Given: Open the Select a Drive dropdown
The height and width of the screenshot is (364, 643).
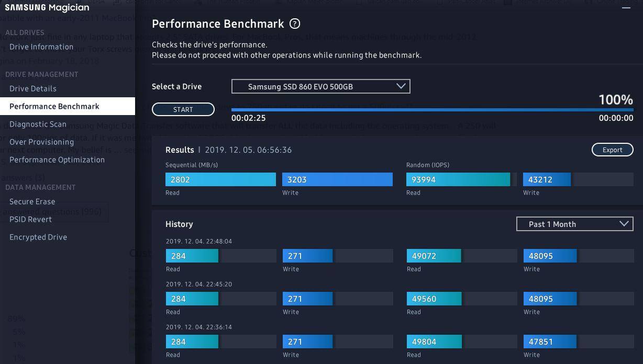Looking at the screenshot, I should coord(320,86).
